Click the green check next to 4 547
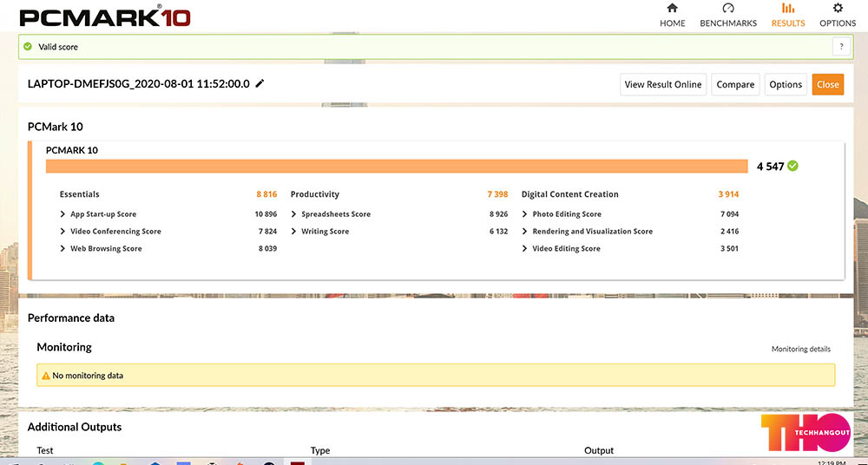868x465 pixels. [x=792, y=166]
